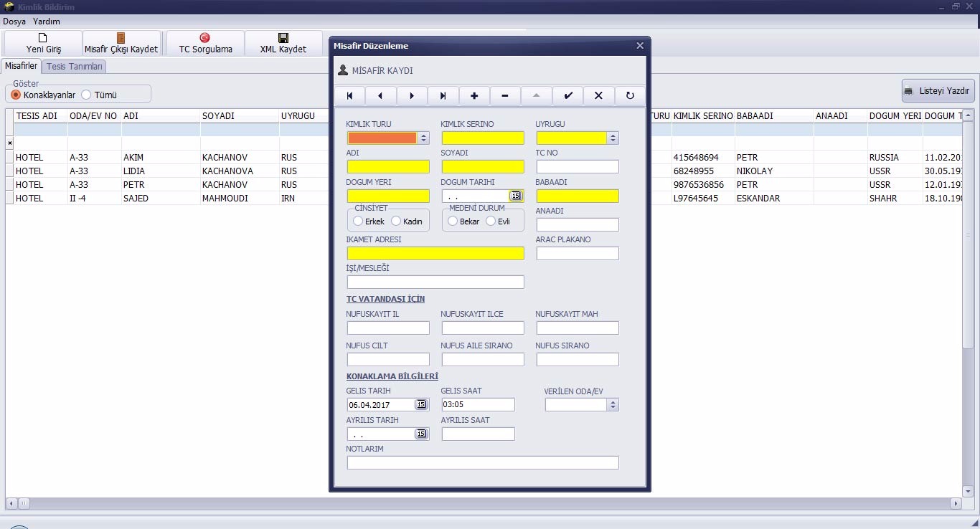Image resolution: width=980 pixels, height=529 pixels.
Task: Add new guest record with plus icon
Action: 474,96
